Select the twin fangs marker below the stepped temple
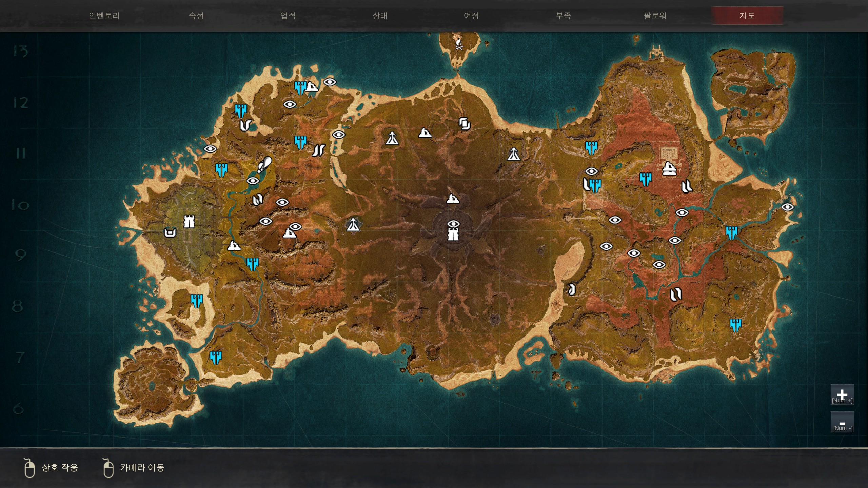Screen dimensions: 868x488 687,186
